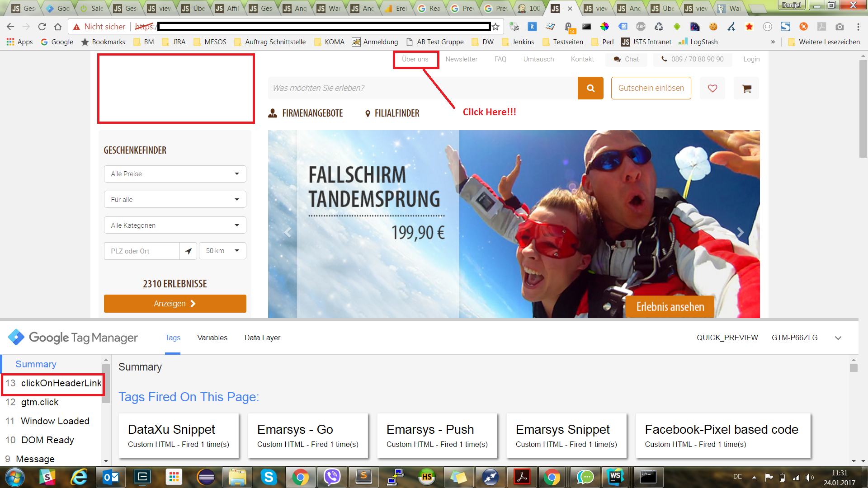Image resolution: width=868 pixels, height=488 pixels.
Task: Open the Adblock Plus extension icon
Action: tap(641, 27)
